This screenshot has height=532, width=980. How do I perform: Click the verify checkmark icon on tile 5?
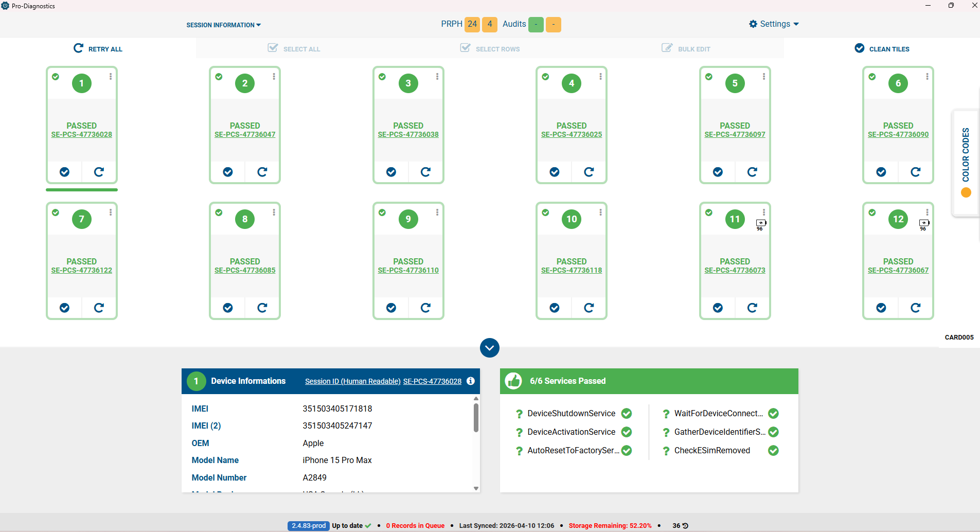(x=718, y=172)
